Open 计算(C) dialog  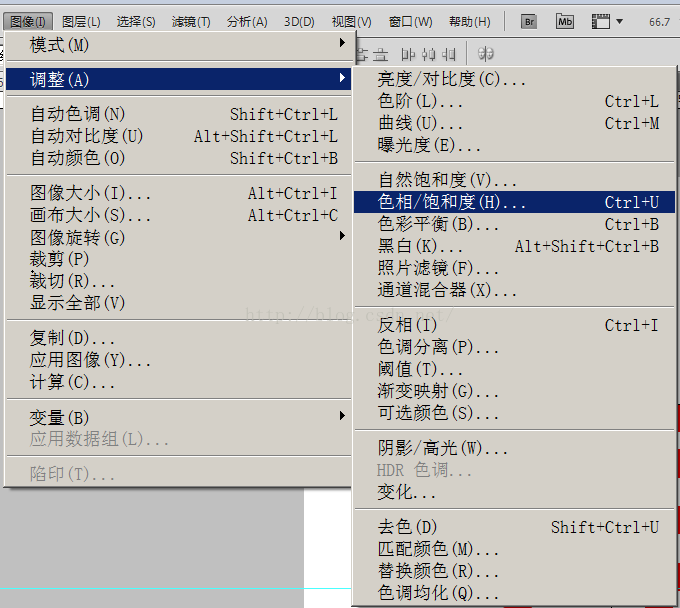tap(179, 382)
